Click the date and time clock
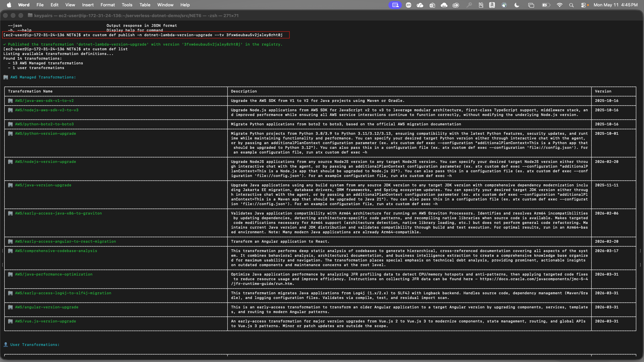The width and height of the screenshot is (644, 362). point(615,5)
